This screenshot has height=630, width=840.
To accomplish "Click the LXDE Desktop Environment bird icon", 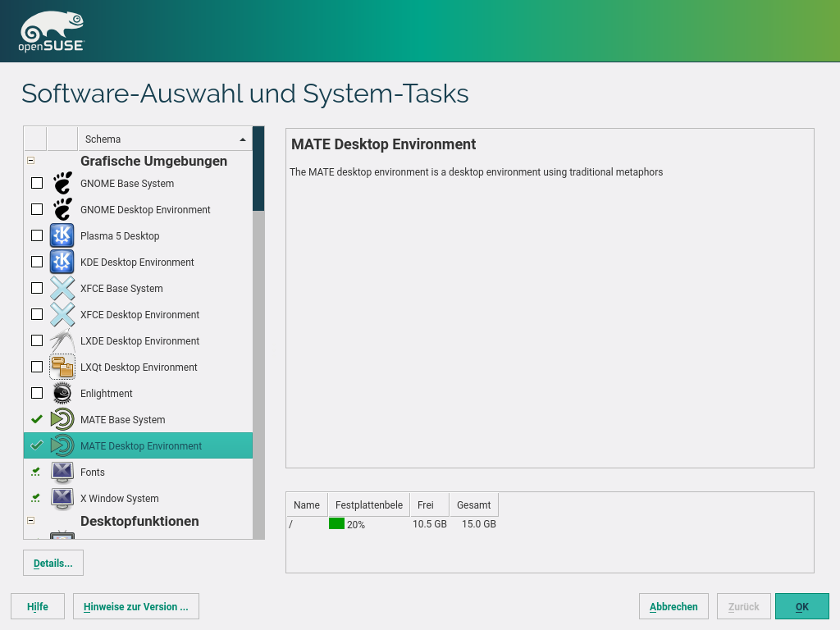I will [x=62, y=341].
